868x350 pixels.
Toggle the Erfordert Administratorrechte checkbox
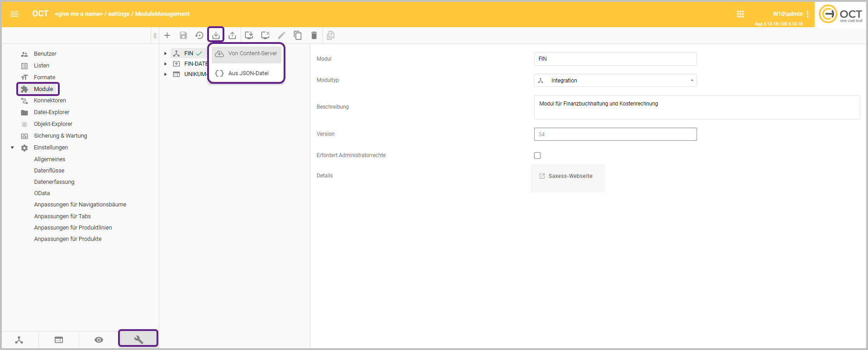(x=537, y=155)
